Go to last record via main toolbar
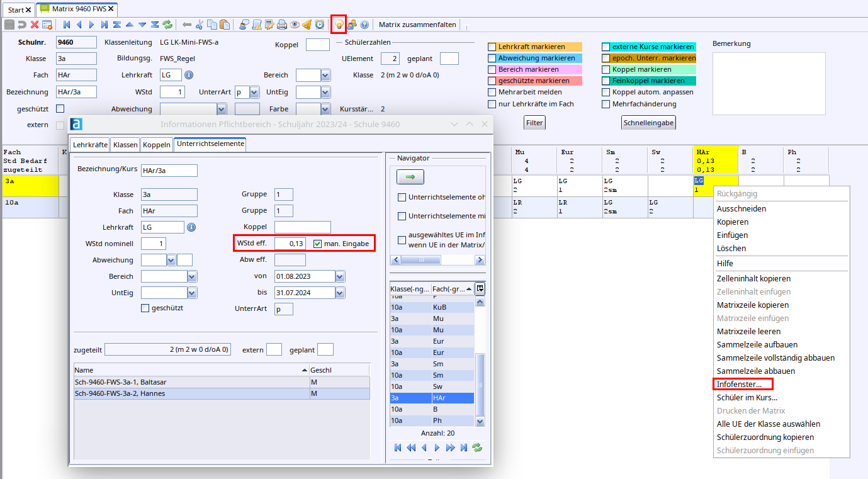Screen dimensions: 868x479 pyautogui.click(x=104, y=25)
